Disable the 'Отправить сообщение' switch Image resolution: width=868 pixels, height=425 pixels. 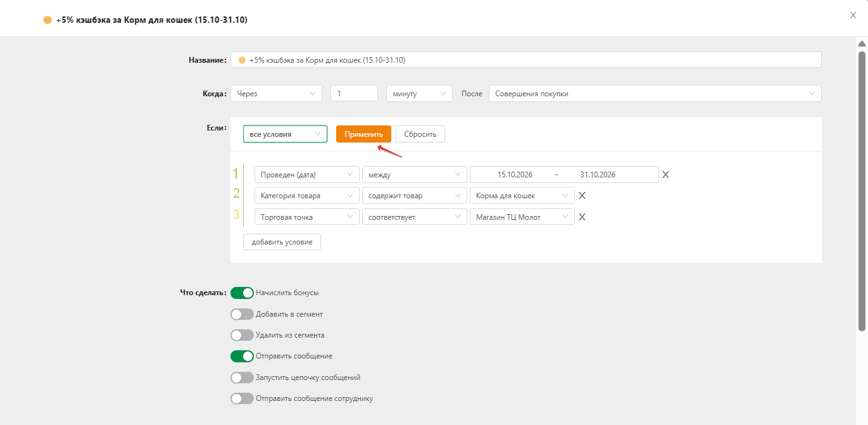pyautogui.click(x=242, y=356)
